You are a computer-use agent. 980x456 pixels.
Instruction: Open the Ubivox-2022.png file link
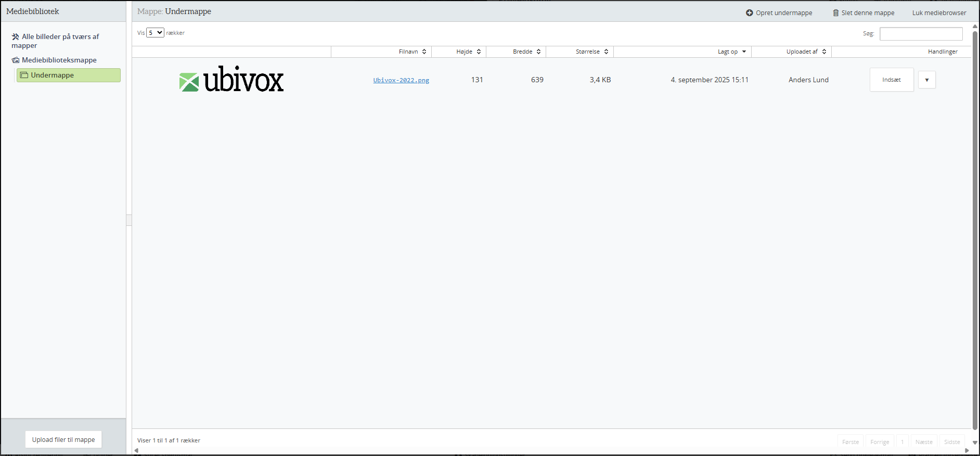pos(401,80)
